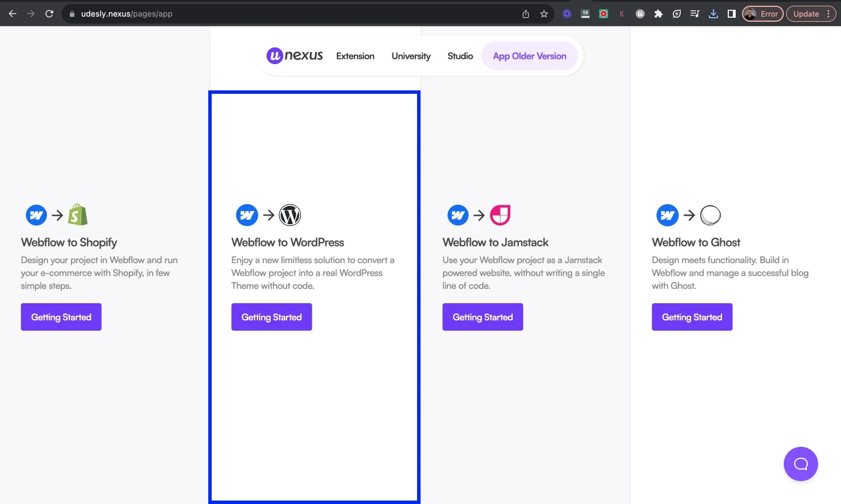
Task: Open the Udesly extension icon in toolbar
Action: click(640, 14)
